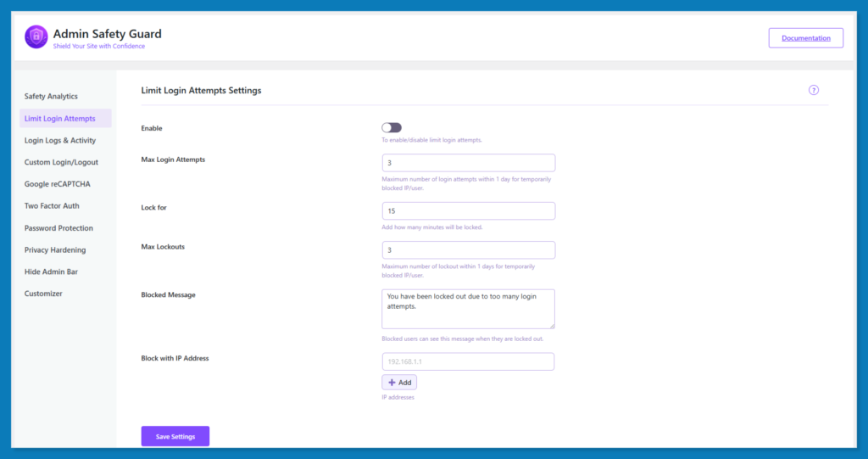Click the Max Login Attempts field
This screenshot has height=459, width=868.
[469, 163]
